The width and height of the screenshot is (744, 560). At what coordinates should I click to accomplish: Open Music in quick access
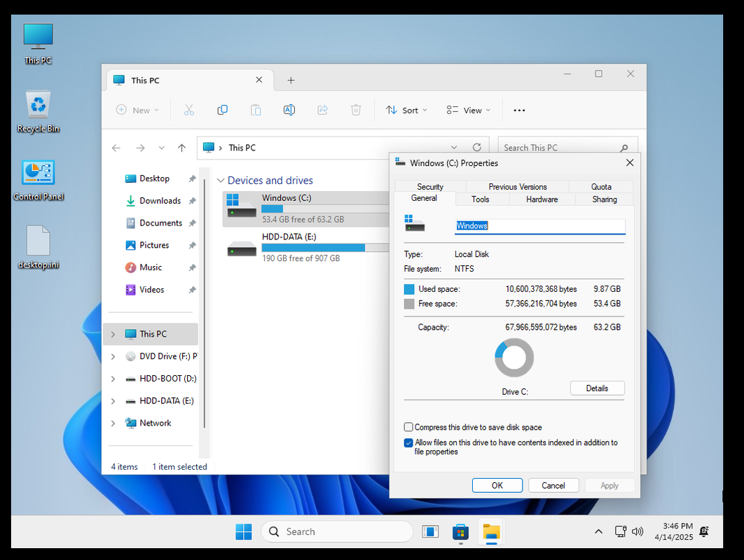click(151, 267)
